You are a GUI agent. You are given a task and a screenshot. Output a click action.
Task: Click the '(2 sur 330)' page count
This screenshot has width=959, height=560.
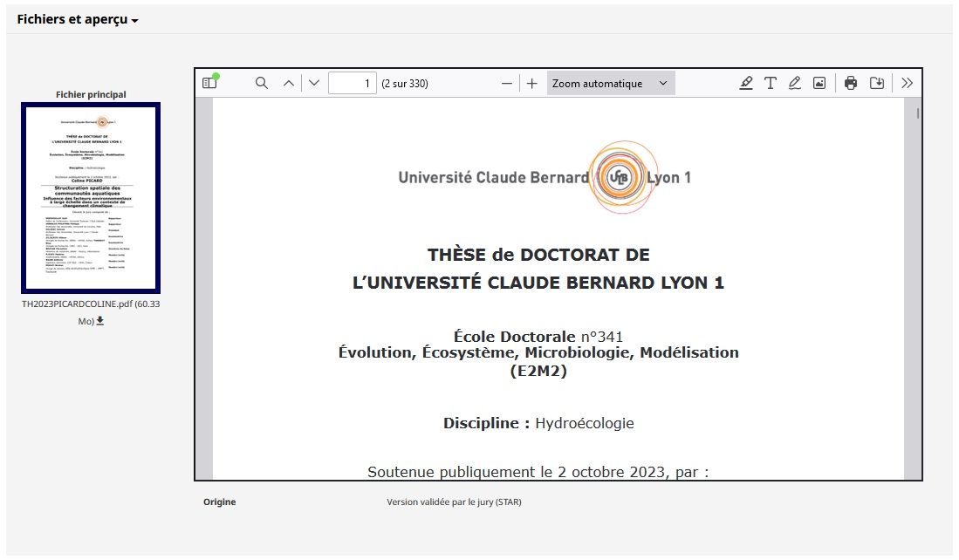[405, 84]
